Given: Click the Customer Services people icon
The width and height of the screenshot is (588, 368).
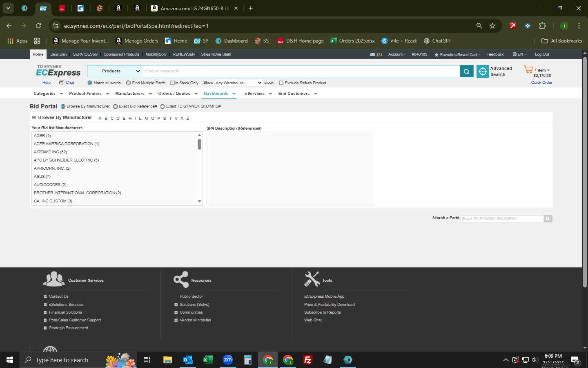Looking at the screenshot, I should coord(54,279).
